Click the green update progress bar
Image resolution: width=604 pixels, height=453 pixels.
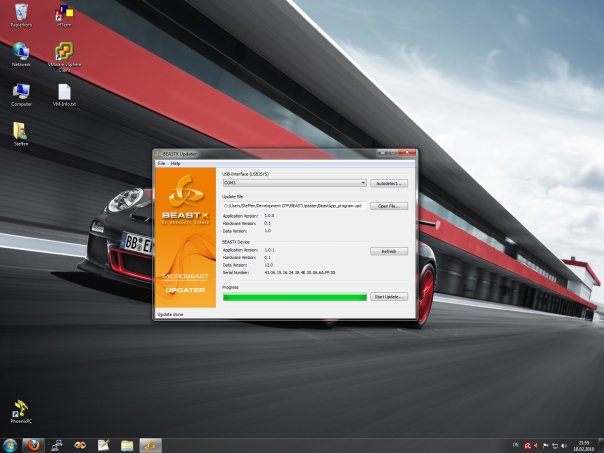tap(294, 297)
